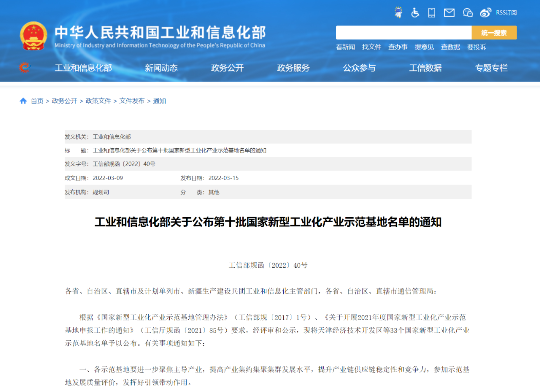Open the 政务服务 navigation menu
The image size is (540, 392).
point(293,68)
